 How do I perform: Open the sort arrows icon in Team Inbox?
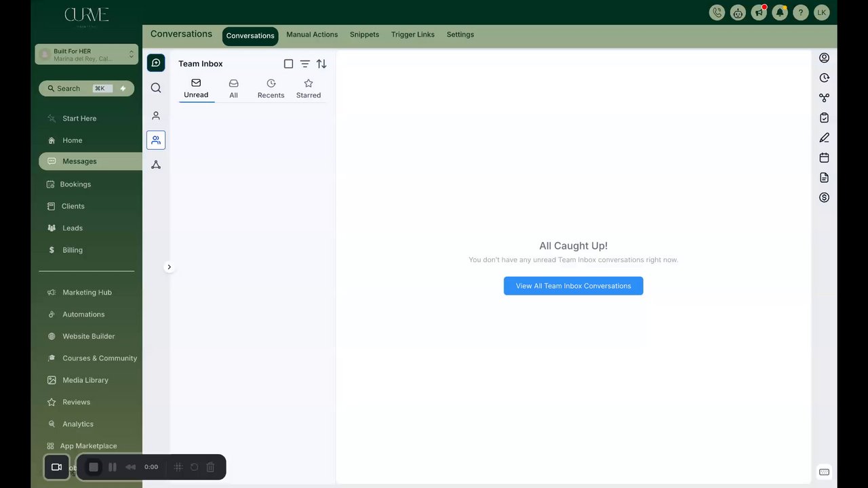coord(321,64)
